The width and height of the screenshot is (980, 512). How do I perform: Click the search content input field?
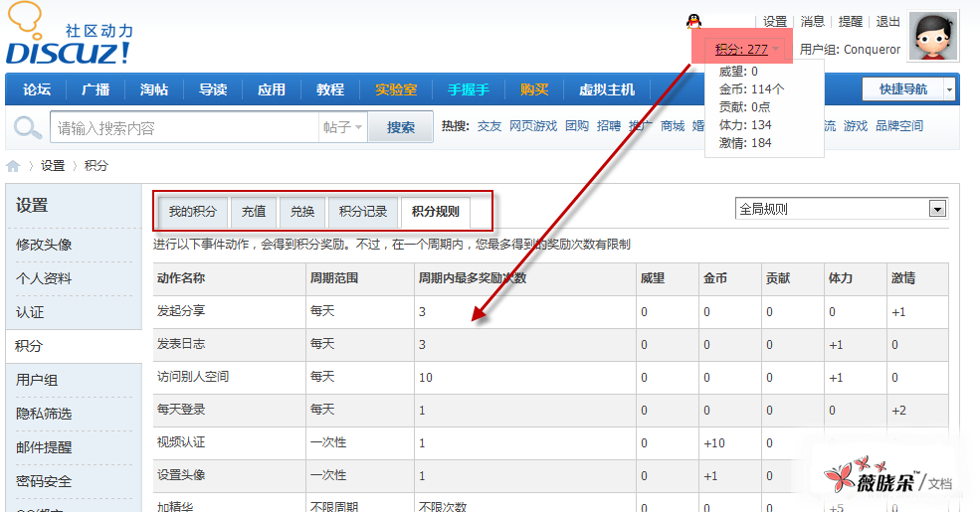pos(184,128)
